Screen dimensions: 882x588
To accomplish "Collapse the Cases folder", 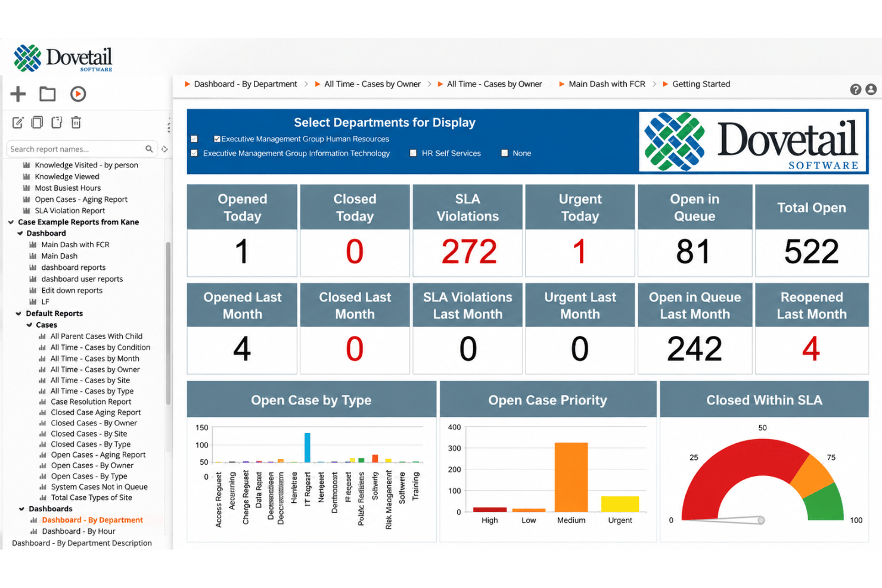I will [29, 325].
